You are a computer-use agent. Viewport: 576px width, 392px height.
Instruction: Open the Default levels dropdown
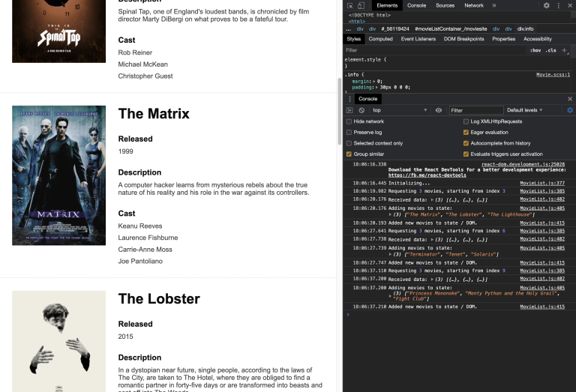(524, 110)
